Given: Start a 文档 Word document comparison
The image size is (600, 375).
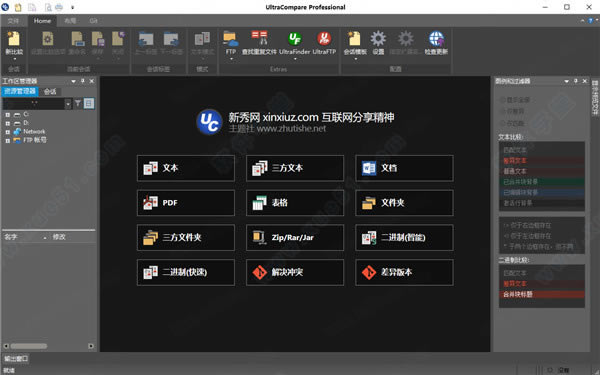Looking at the screenshot, I should click(404, 168).
